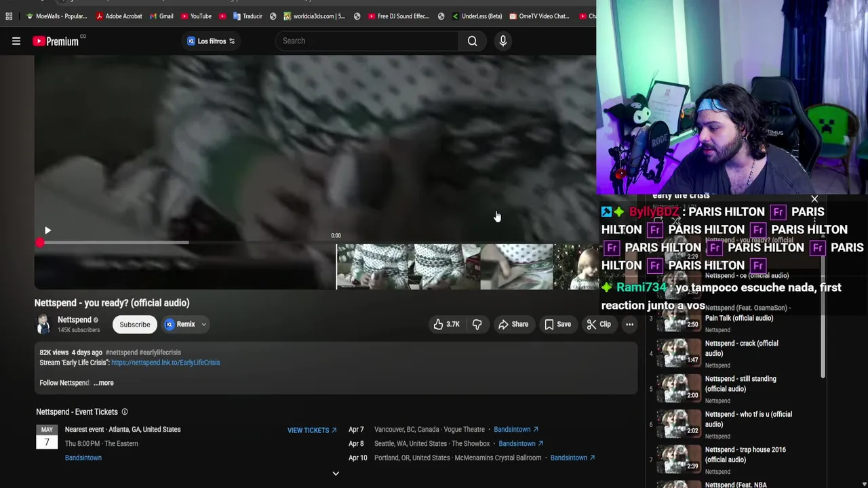Image resolution: width=868 pixels, height=488 pixels.
Task: Open the YouTube hamburger guide menu
Action: (x=16, y=41)
